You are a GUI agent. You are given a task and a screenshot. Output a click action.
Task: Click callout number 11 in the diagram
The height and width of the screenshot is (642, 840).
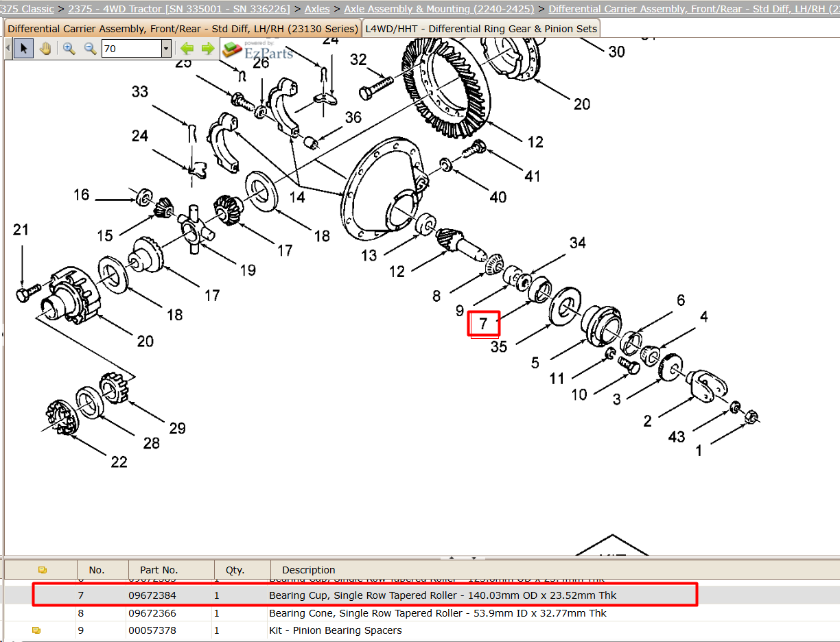click(x=557, y=379)
